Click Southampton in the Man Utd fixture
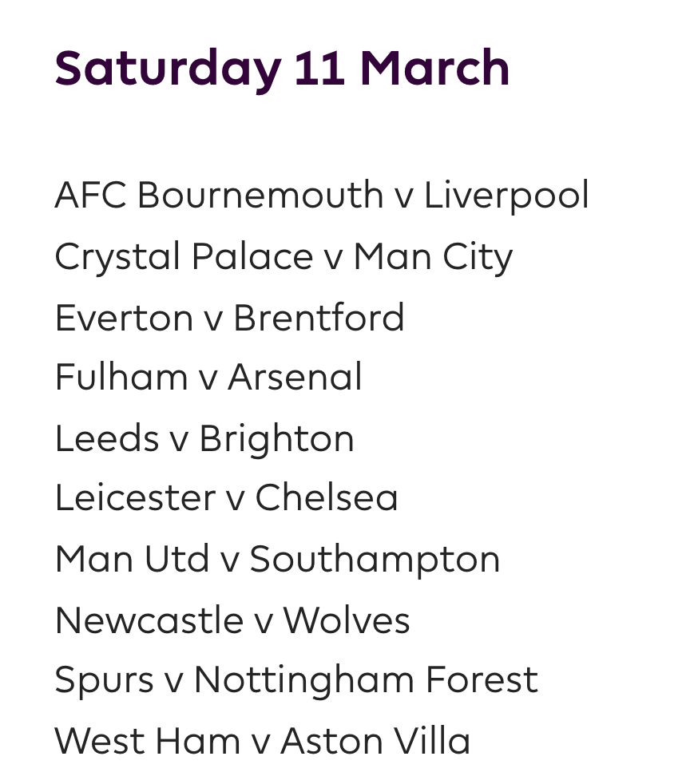Image resolution: width=690 pixels, height=784 pixels. click(x=375, y=559)
